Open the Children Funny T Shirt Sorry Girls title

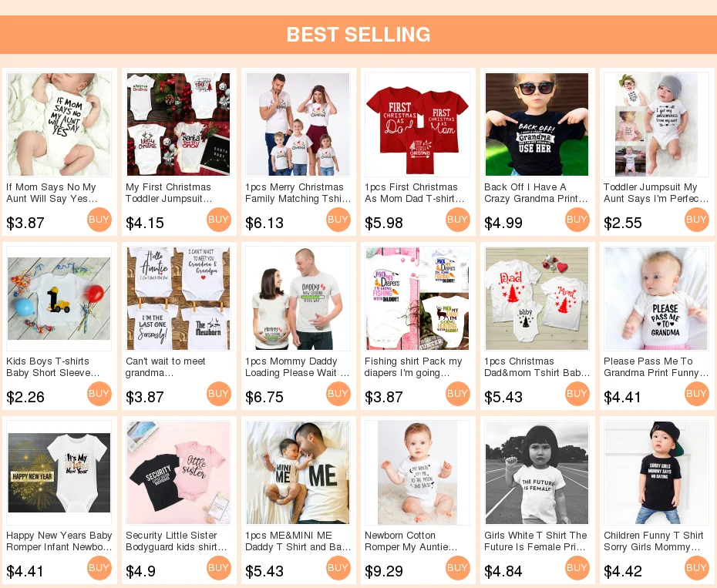tap(654, 541)
